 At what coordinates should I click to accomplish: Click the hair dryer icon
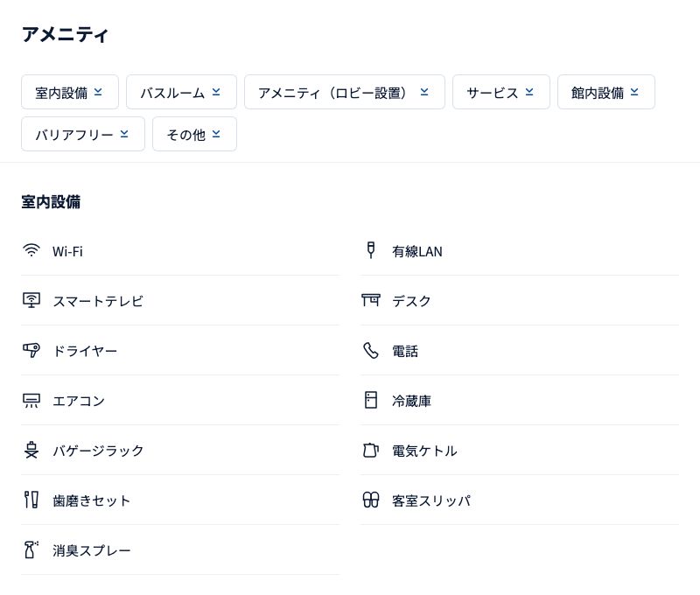pyautogui.click(x=31, y=350)
